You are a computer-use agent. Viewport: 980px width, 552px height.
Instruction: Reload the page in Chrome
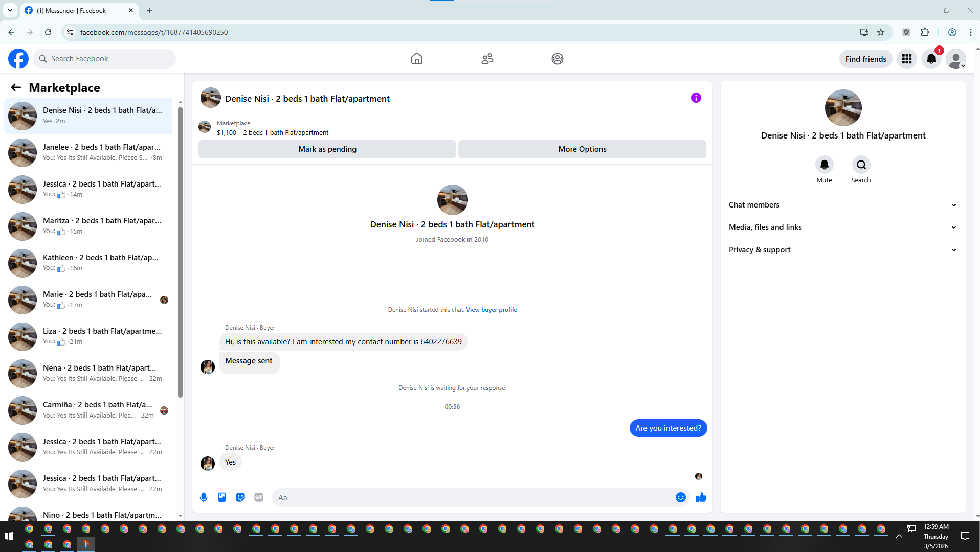pyautogui.click(x=48, y=32)
